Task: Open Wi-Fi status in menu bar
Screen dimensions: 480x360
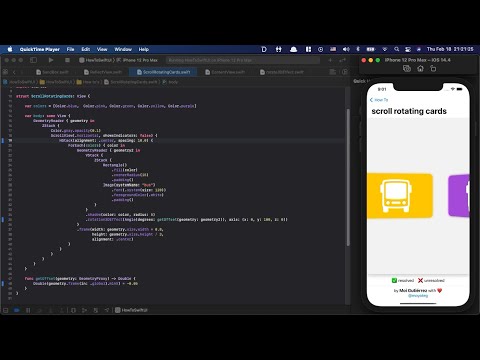Action: pos(384,49)
